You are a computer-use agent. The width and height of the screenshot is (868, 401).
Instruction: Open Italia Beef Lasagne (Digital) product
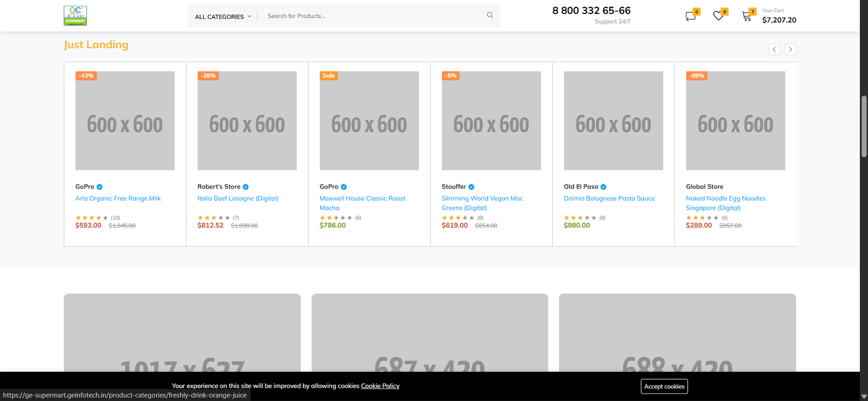pos(238,198)
